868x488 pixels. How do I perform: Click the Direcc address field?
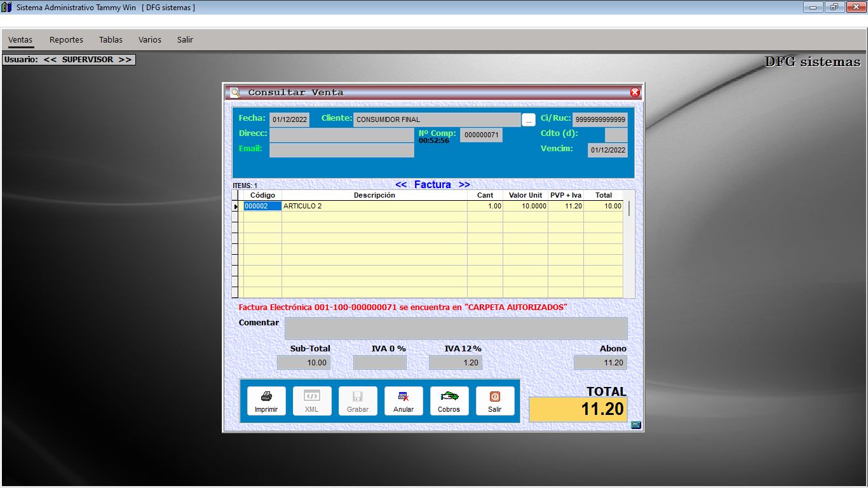(342, 135)
